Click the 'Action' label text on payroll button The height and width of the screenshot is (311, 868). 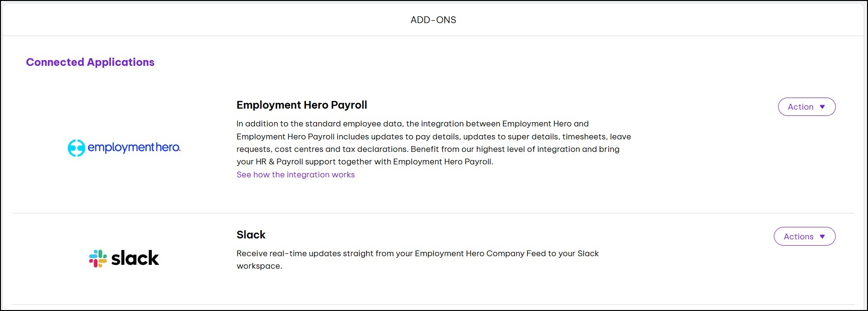tap(800, 107)
